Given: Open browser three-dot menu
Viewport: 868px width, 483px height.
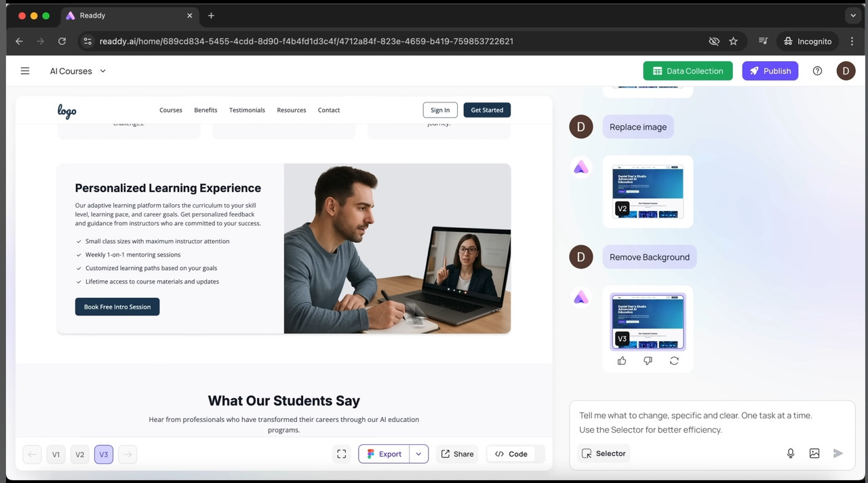Looking at the screenshot, I should pyautogui.click(x=852, y=41).
